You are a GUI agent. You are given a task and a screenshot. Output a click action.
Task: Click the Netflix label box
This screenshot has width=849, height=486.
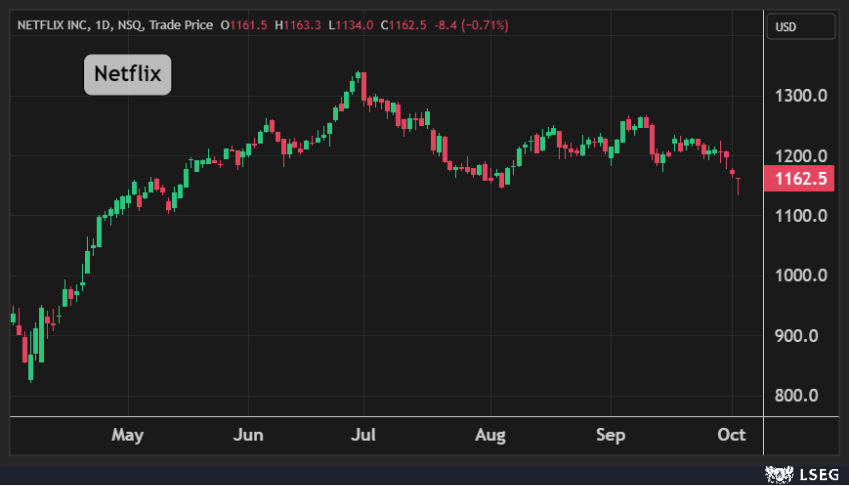tap(127, 74)
